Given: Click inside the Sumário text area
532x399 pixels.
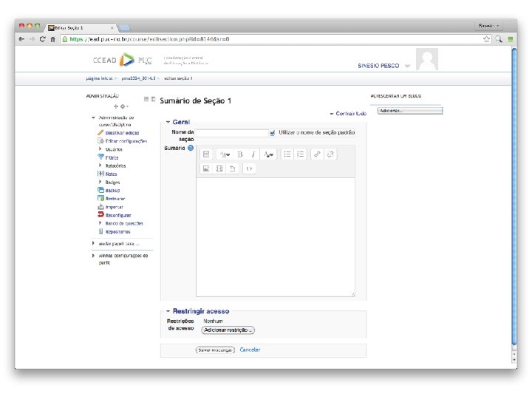Looking at the screenshot, I should [x=276, y=237].
